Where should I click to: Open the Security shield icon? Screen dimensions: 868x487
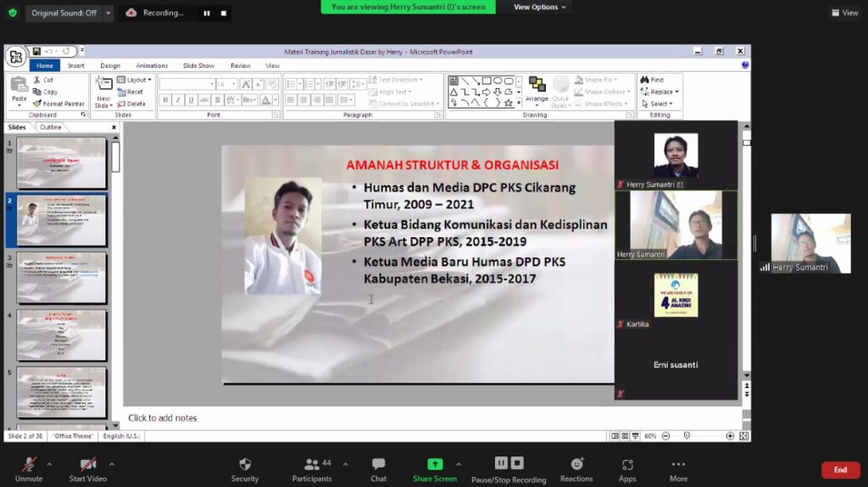tap(245, 464)
